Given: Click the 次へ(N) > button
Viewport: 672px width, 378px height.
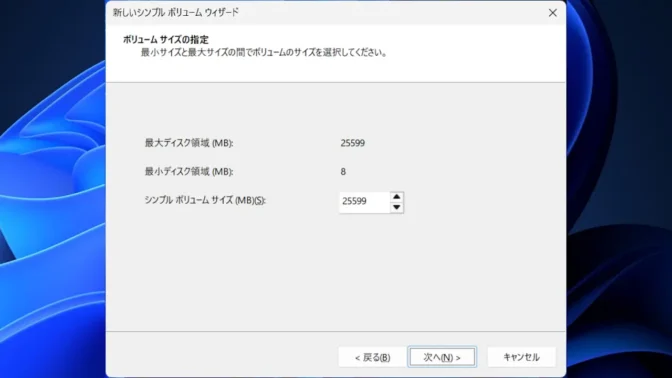Looking at the screenshot, I should [x=442, y=357].
